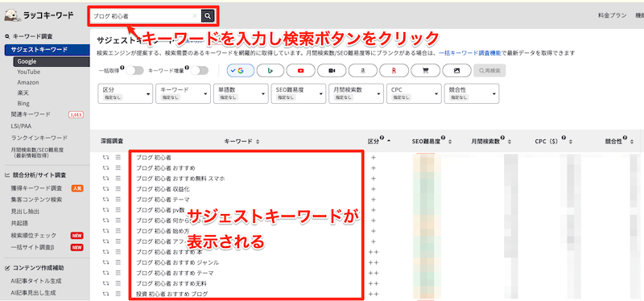Choose the Rakuten R source icon

point(394,71)
